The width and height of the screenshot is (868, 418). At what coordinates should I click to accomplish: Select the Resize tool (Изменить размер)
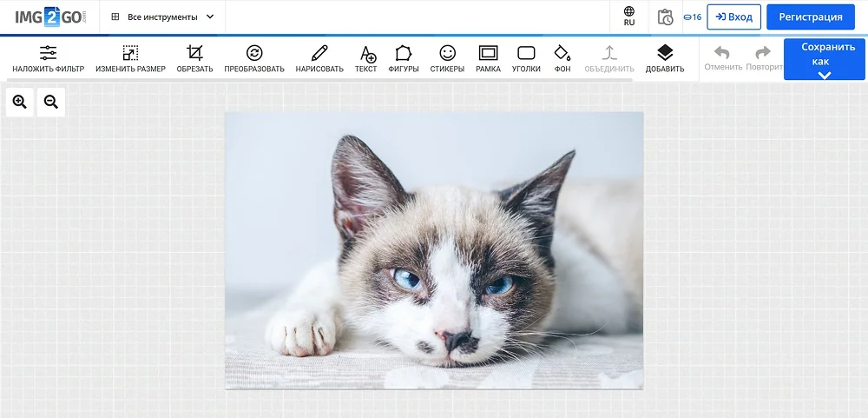click(x=130, y=58)
